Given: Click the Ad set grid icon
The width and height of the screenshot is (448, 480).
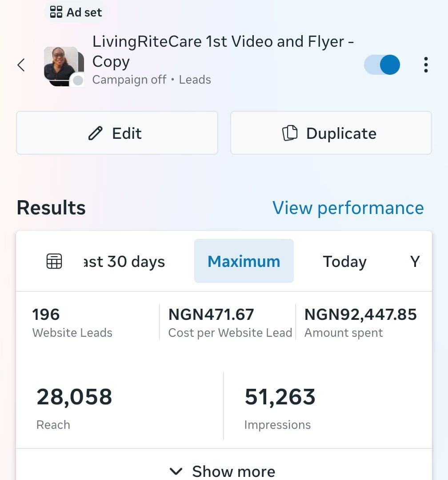Looking at the screenshot, I should 55,12.
